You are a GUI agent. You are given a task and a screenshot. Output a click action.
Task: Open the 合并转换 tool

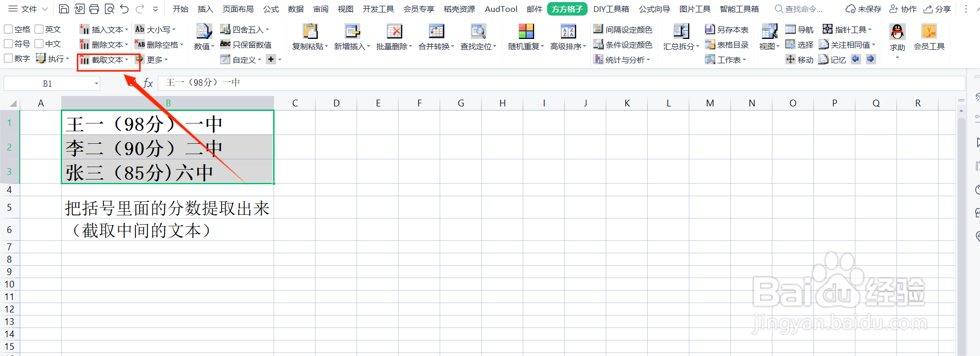click(x=436, y=37)
